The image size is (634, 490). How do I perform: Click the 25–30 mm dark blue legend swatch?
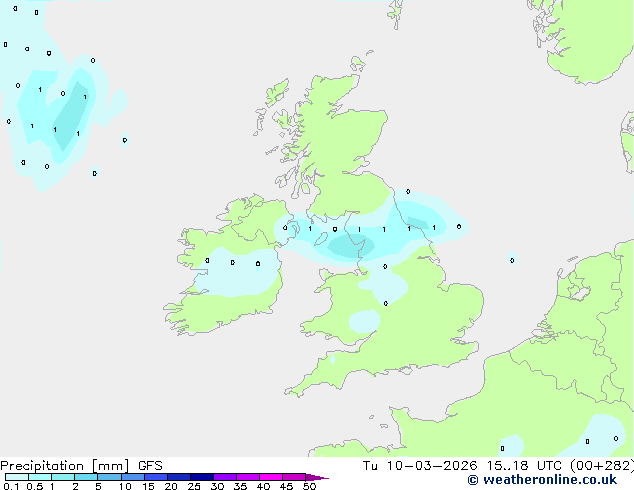click(202, 477)
